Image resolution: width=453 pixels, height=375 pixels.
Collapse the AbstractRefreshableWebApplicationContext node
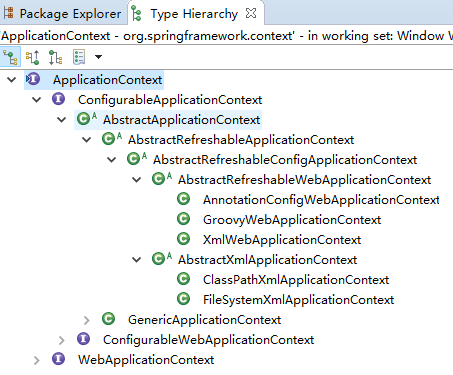(x=137, y=179)
